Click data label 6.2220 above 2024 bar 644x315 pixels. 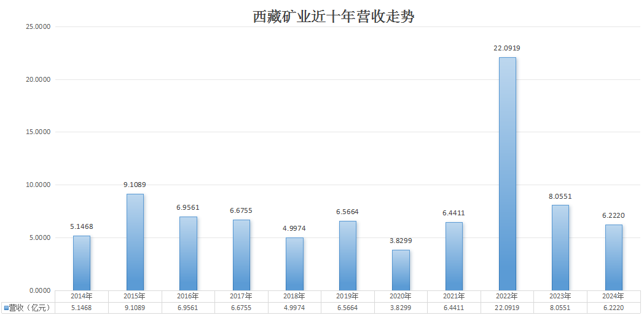(614, 215)
